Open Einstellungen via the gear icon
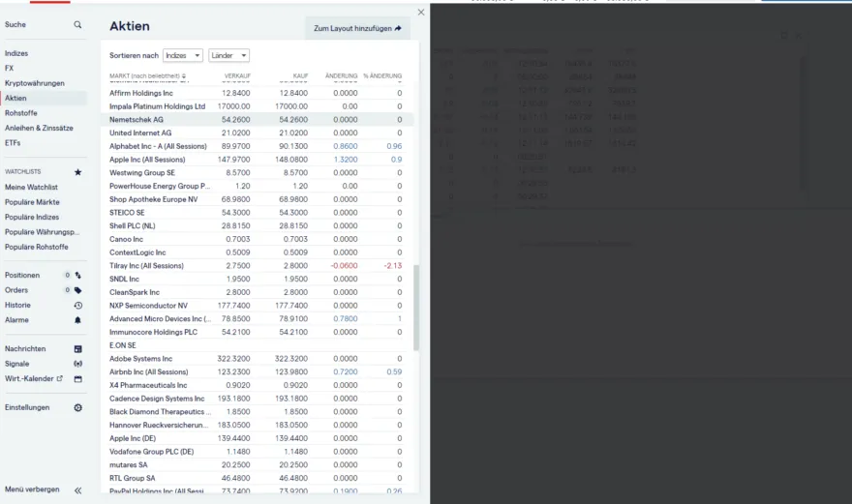 pos(78,408)
